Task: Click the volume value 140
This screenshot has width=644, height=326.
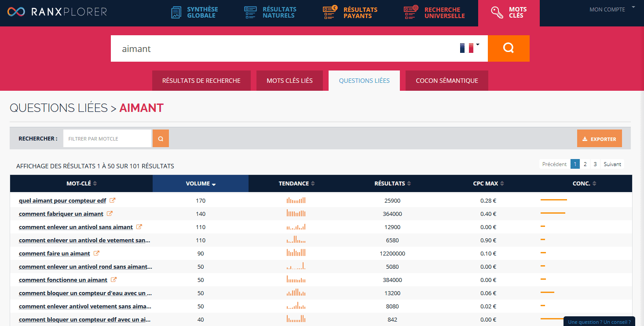Action: (x=201, y=214)
